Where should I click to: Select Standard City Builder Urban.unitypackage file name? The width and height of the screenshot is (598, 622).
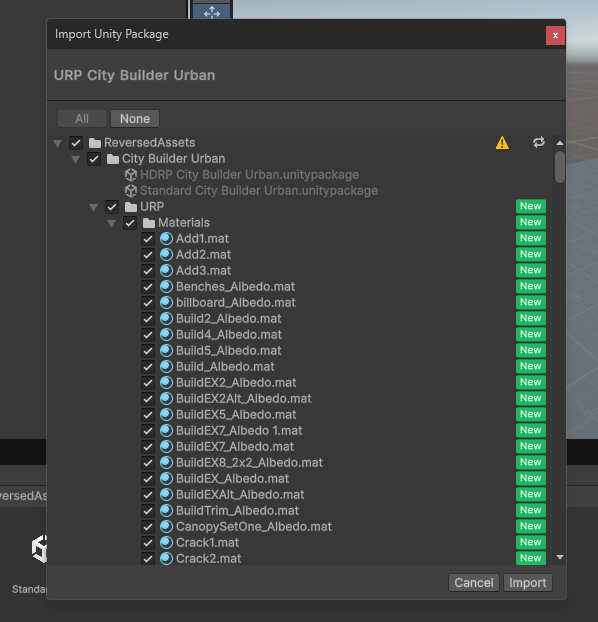(259, 191)
